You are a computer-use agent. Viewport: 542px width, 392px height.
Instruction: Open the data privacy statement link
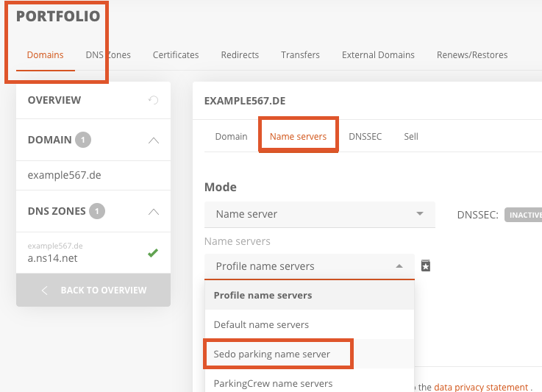click(x=481, y=387)
